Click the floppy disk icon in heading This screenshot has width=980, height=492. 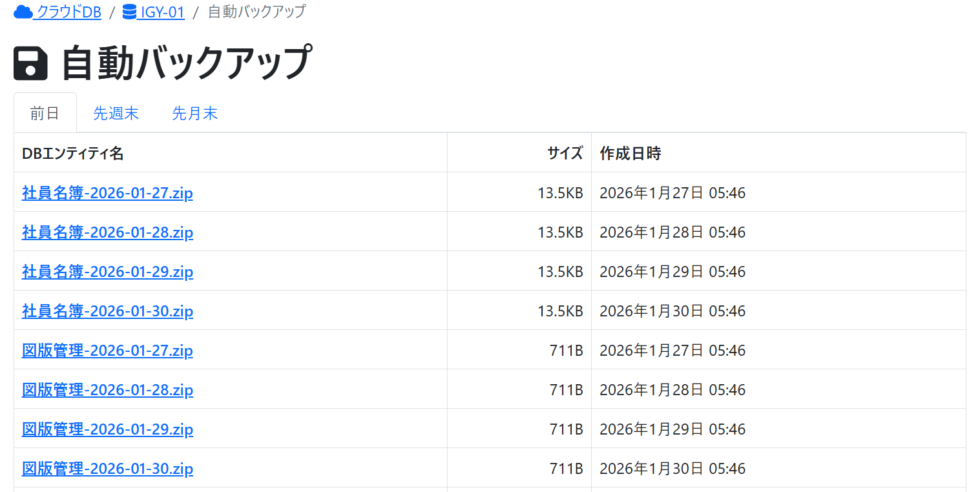(30, 64)
